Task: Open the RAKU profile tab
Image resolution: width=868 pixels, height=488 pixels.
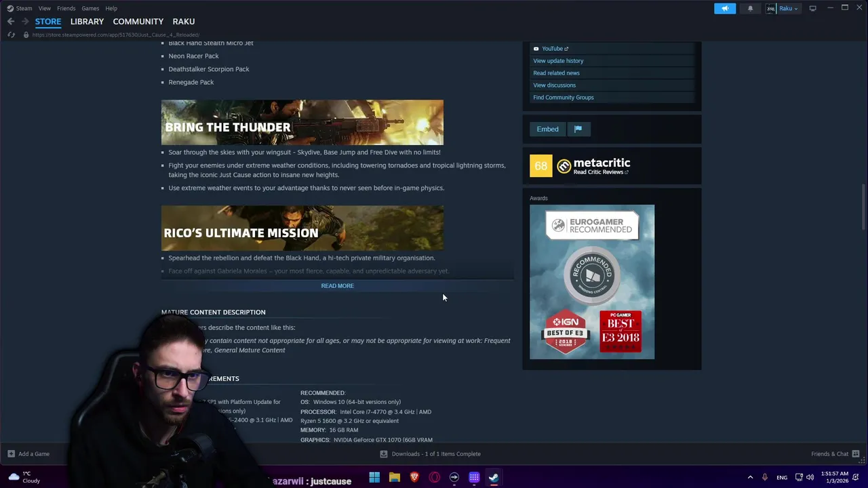Action: click(x=183, y=22)
